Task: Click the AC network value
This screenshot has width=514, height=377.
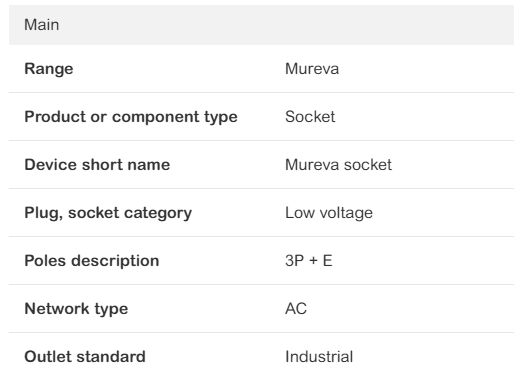Action: [x=296, y=309]
